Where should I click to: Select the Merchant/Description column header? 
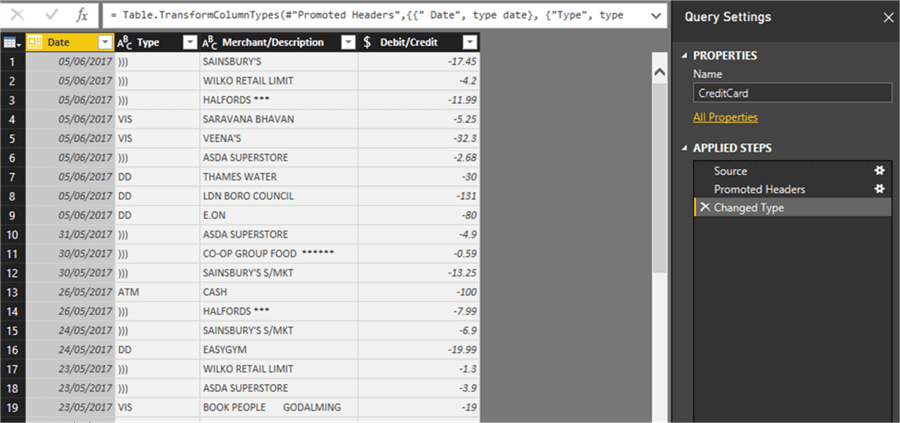pyautogui.click(x=279, y=42)
